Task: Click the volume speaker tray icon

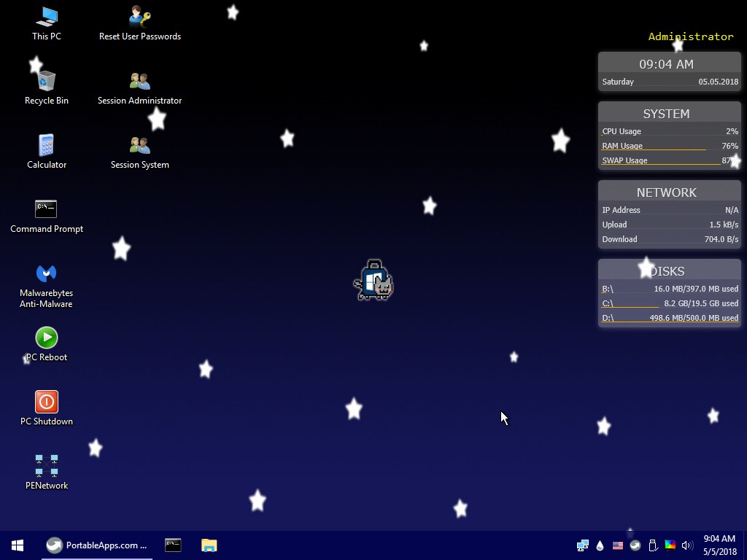Action: [686, 545]
